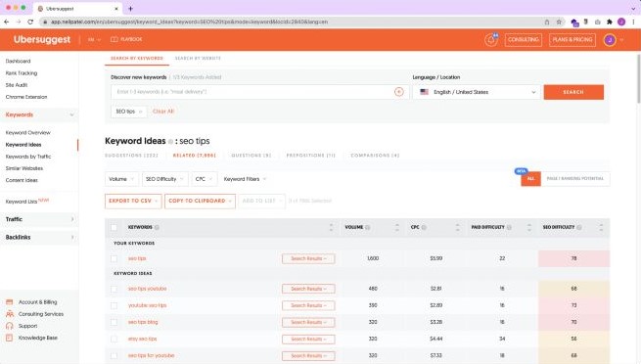Open the 'easy seo tips' keyword link

coord(142,340)
